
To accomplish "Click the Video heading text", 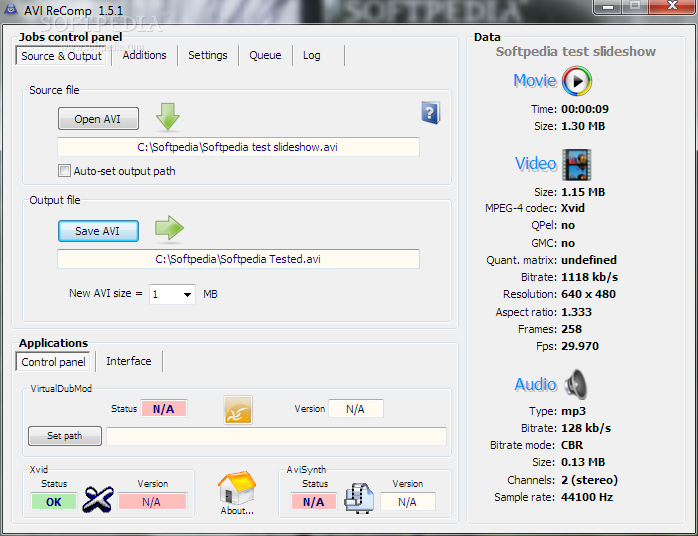I will point(536,164).
